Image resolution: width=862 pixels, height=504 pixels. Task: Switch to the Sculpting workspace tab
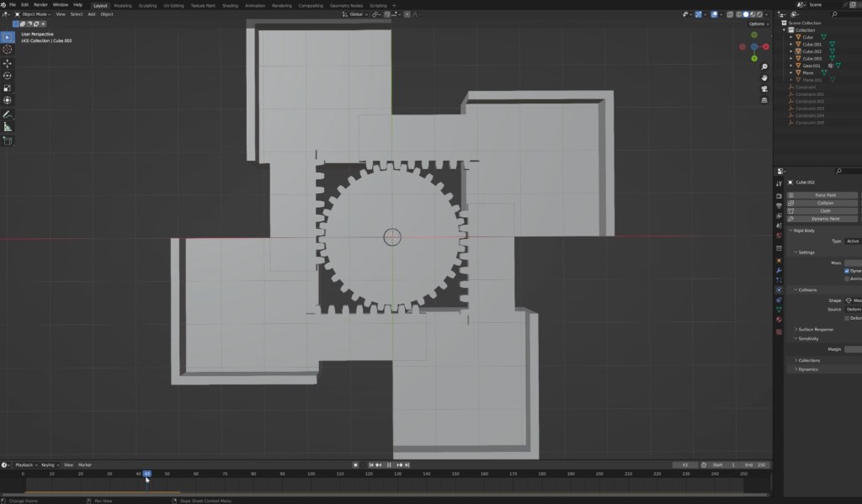(146, 5)
